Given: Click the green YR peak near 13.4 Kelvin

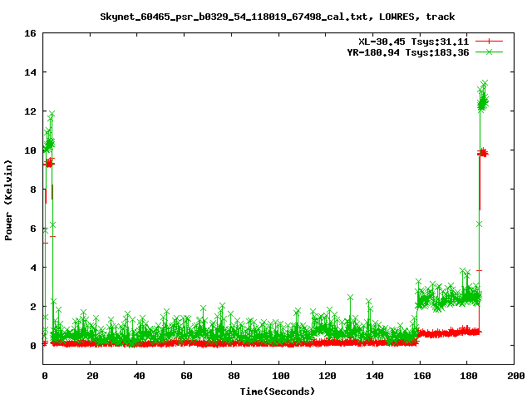Looking at the screenshot, I should tap(485, 83).
